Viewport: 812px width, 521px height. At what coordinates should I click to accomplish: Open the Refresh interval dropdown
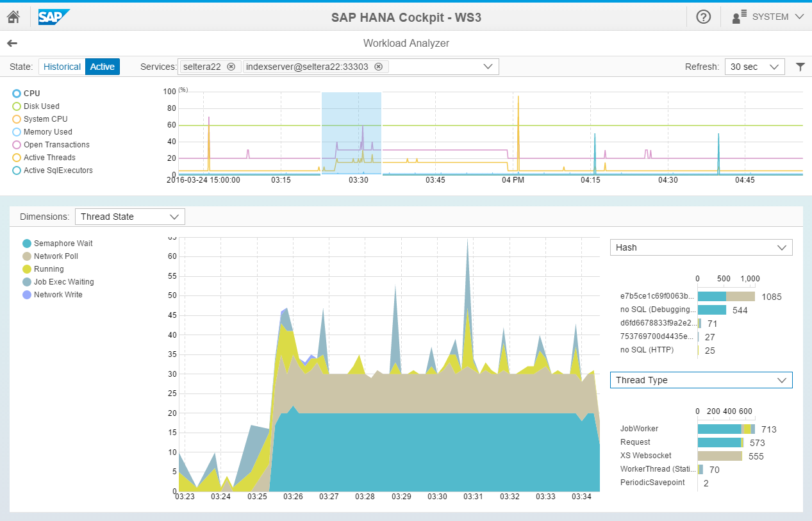(x=754, y=66)
